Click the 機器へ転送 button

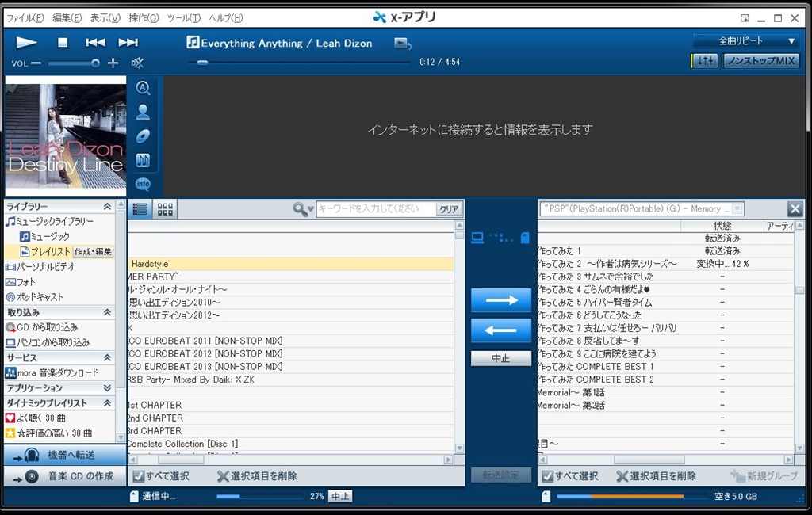coord(65,455)
